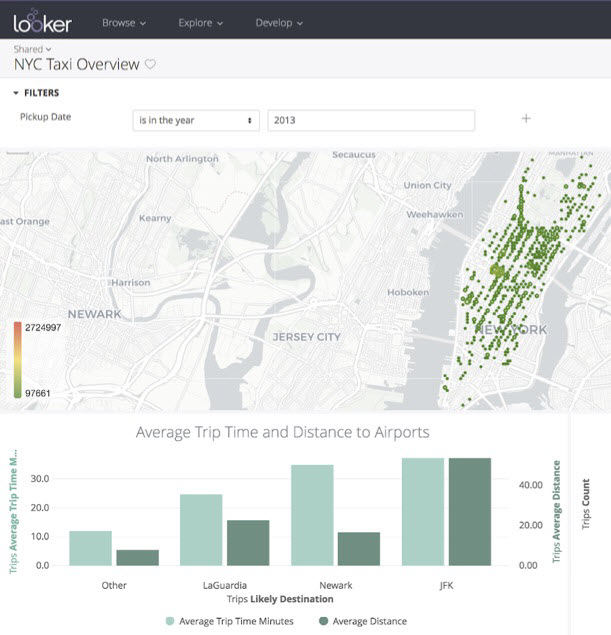Viewport: 611px width, 635px height.
Task: Click the Newark Average Trip Time bar
Action: click(x=312, y=515)
